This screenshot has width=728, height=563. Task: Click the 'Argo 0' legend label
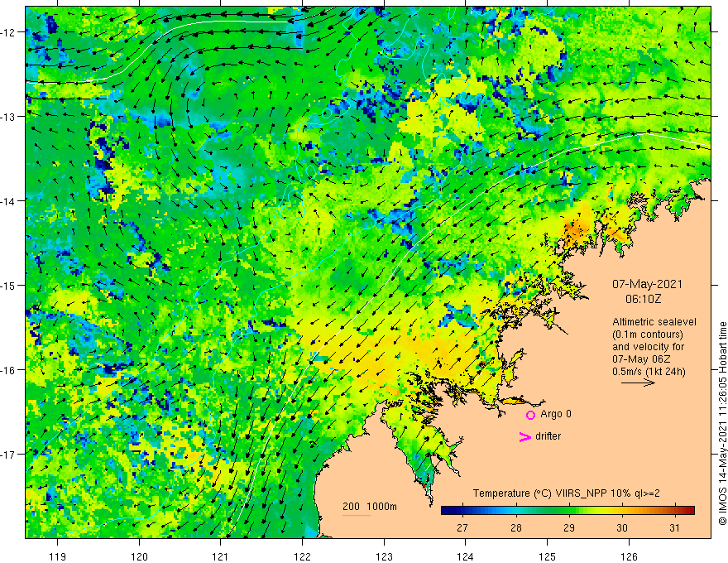(556, 414)
